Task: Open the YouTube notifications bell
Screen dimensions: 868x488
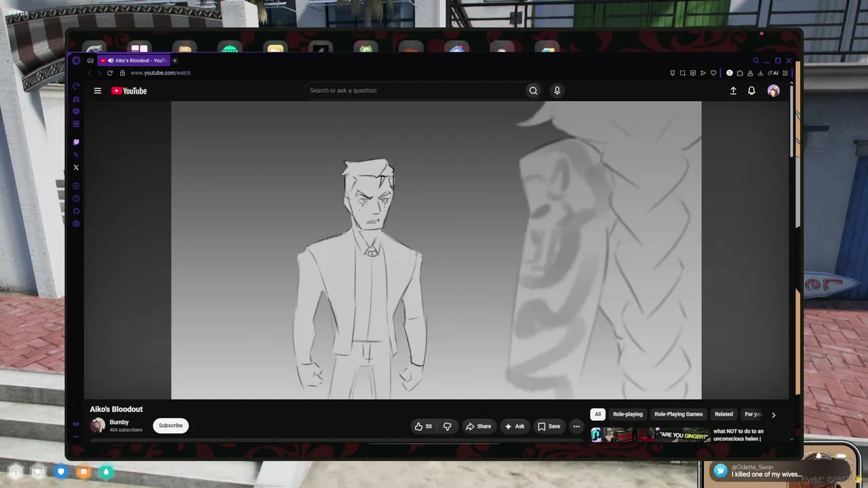Action: (751, 91)
